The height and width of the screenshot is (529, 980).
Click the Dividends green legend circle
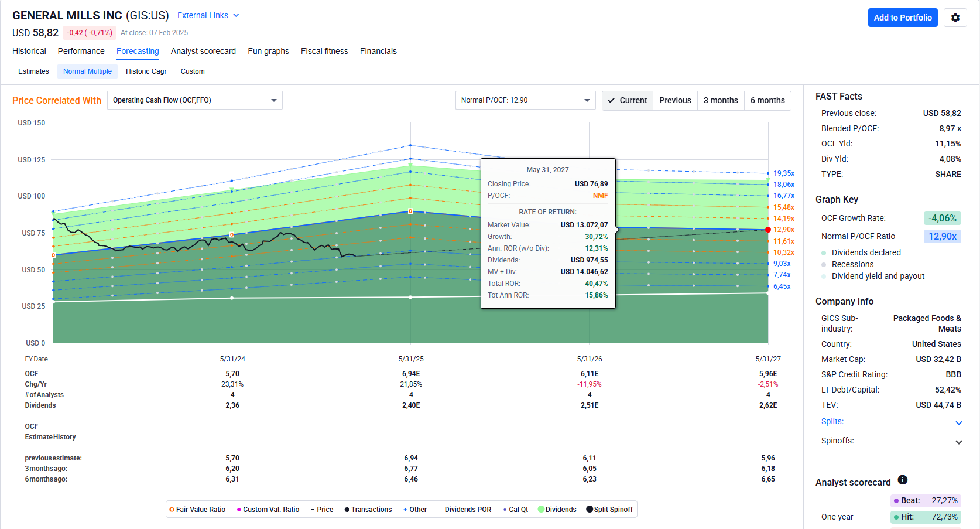(542, 510)
